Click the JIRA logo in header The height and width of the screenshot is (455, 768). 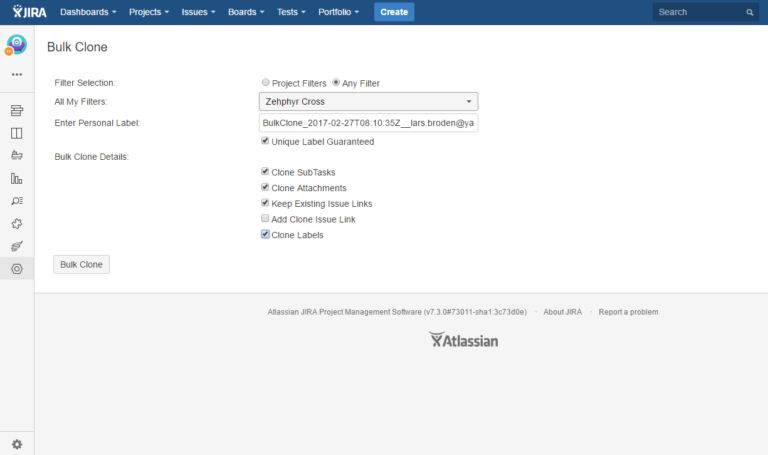[29, 12]
